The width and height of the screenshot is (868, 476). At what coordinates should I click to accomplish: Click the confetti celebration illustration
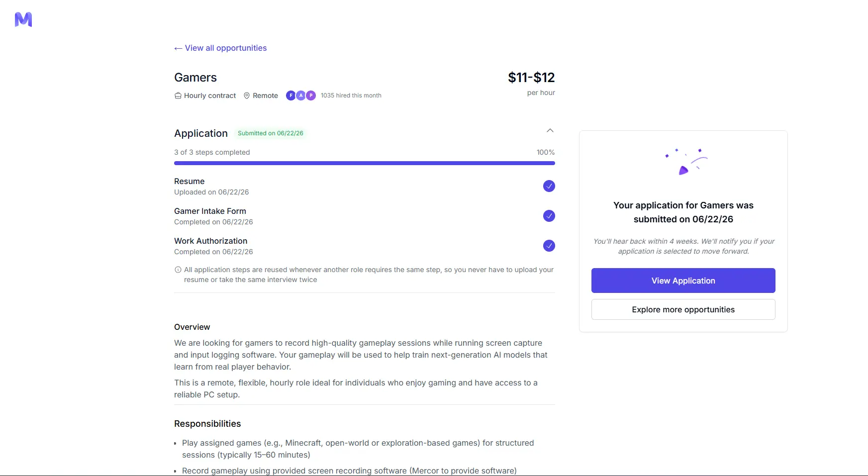pyautogui.click(x=686, y=161)
